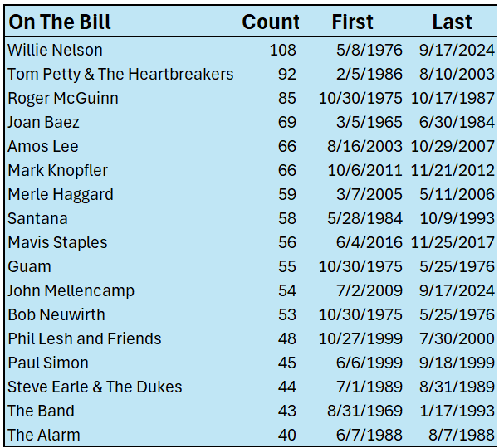Click Bob Neuwirth's name cell

point(56,314)
